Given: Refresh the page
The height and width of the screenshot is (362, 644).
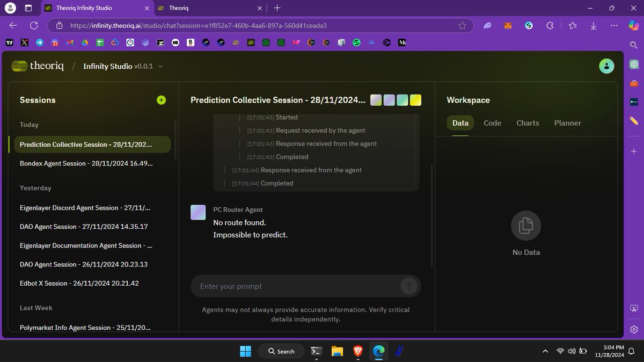Looking at the screenshot, I should 34,25.
